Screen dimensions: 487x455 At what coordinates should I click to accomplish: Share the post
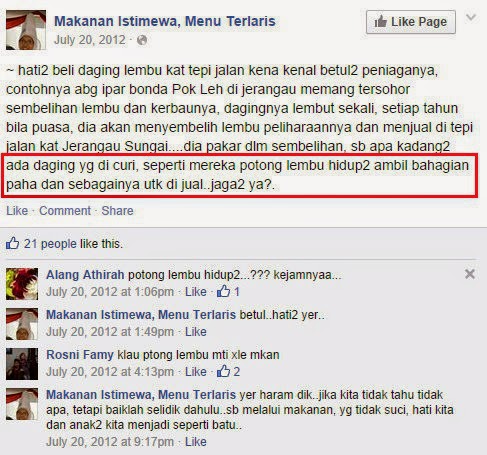pos(117,211)
